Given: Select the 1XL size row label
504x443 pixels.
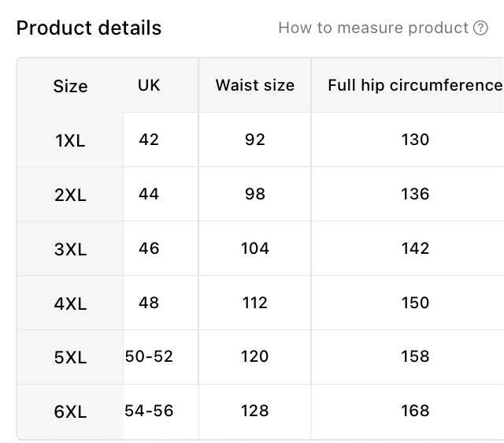Looking at the screenshot, I should pos(70,140).
